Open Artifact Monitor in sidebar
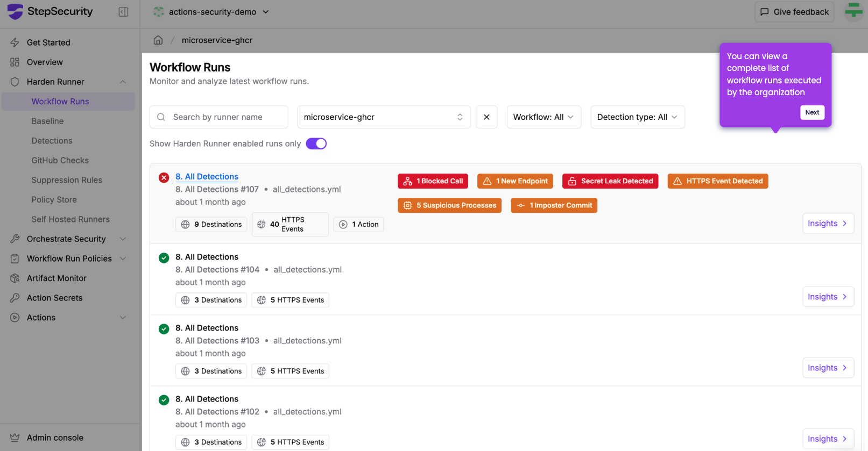 [57, 278]
